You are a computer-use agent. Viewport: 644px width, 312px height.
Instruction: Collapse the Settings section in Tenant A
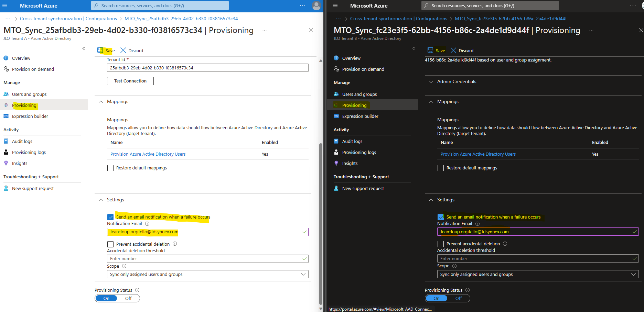pyautogui.click(x=101, y=200)
